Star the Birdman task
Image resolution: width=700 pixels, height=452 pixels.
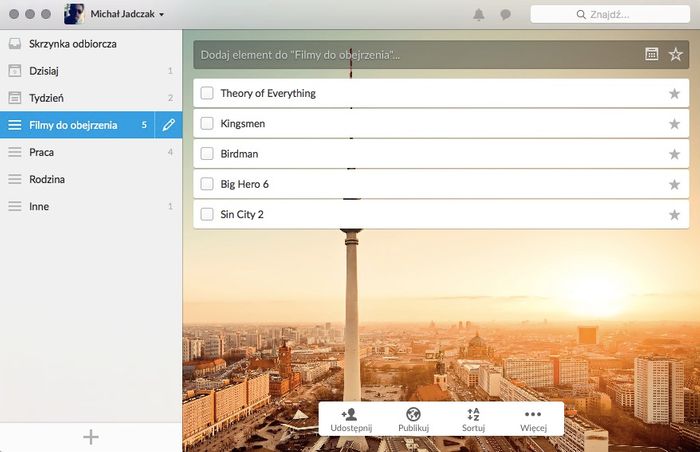pos(674,154)
